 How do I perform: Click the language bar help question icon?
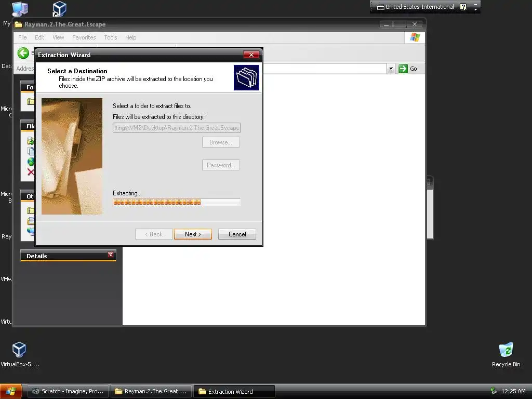[x=463, y=7]
